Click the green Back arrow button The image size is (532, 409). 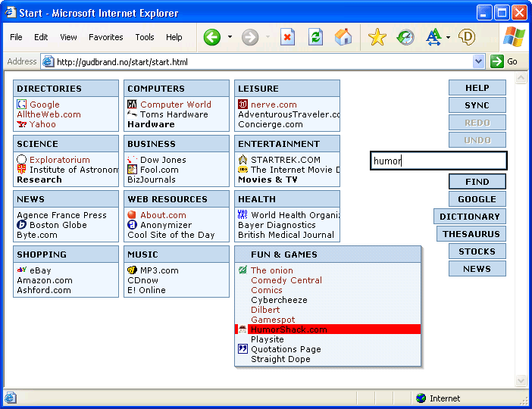[x=211, y=37]
